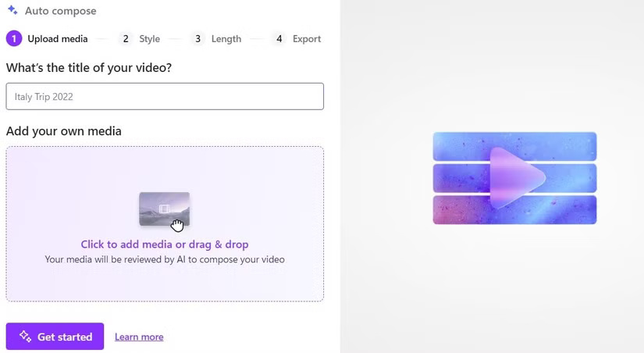Image resolution: width=644 pixels, height=353 pixels.
Task: Go to the Style step
Action: (x=140, y=39)
